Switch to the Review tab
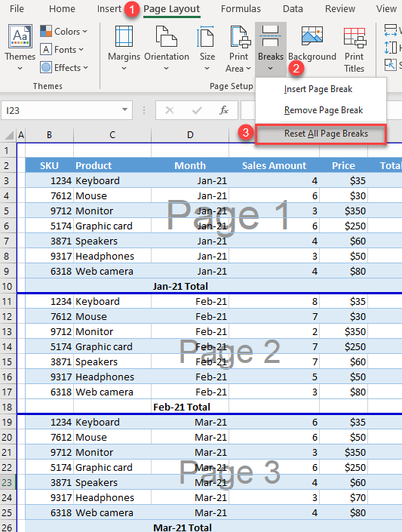Viewport: 402px width, 532px height. [340, 8]
